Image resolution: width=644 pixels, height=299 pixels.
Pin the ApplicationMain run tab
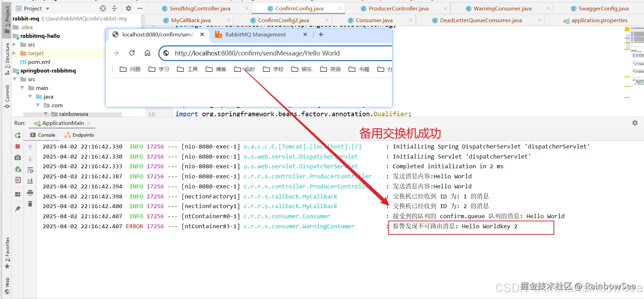18,209
